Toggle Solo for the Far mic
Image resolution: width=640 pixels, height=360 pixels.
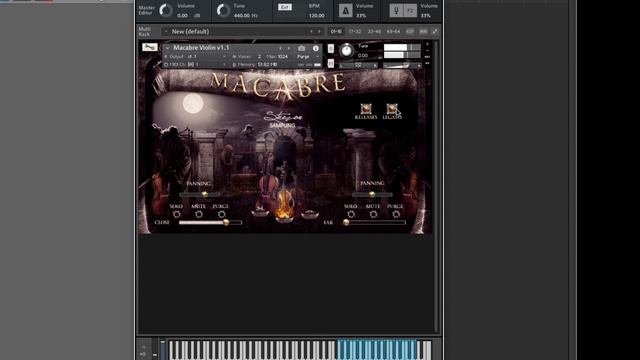(351, 214)
